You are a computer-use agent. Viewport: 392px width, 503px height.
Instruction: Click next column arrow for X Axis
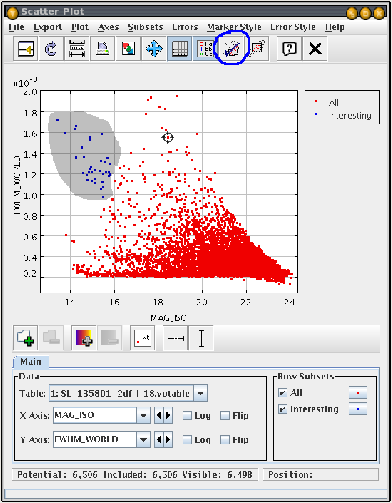pos(168,415)
